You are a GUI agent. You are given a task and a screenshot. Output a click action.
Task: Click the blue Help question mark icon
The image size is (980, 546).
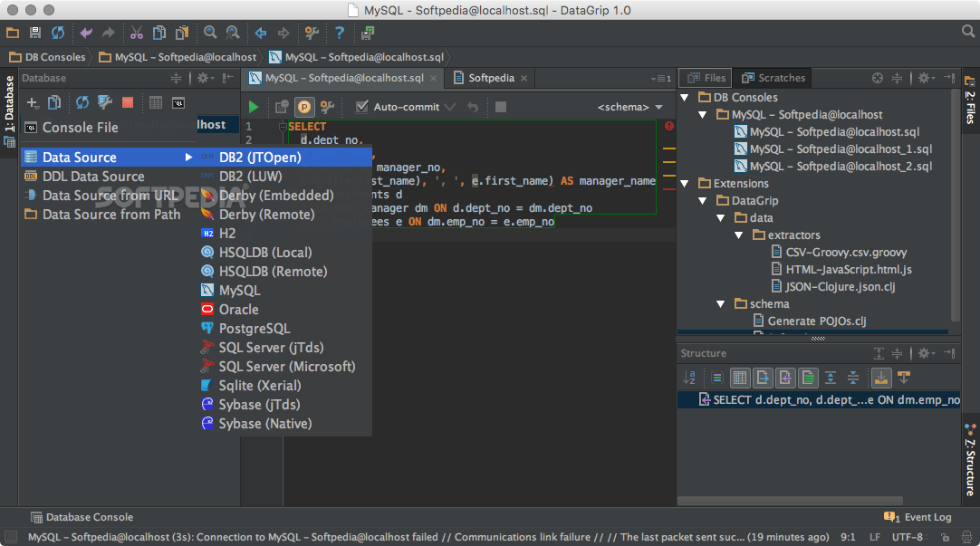click(x=339, y=33)
